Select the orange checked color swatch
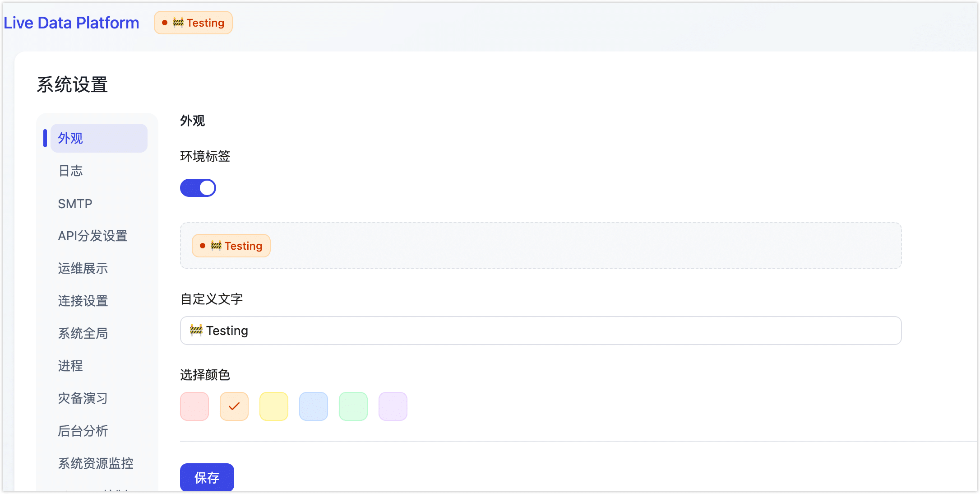This screenshot has width=980, height=494. click(234, 406)
